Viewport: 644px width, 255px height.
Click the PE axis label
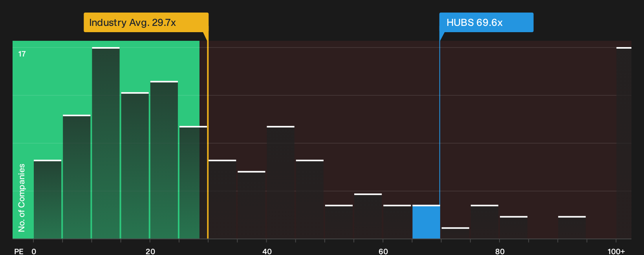tap(19, 251)
